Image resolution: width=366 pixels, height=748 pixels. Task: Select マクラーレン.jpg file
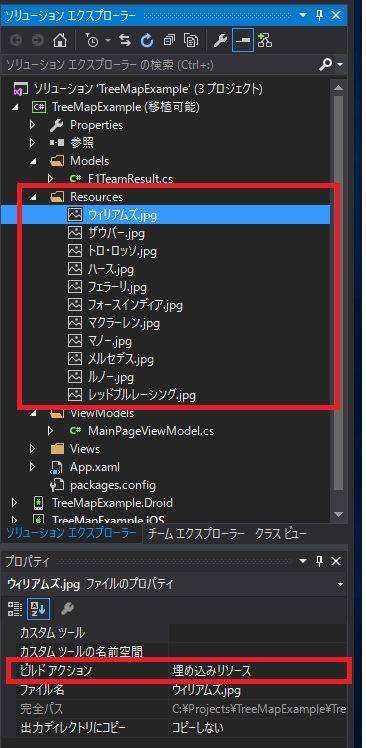(124, 323)
